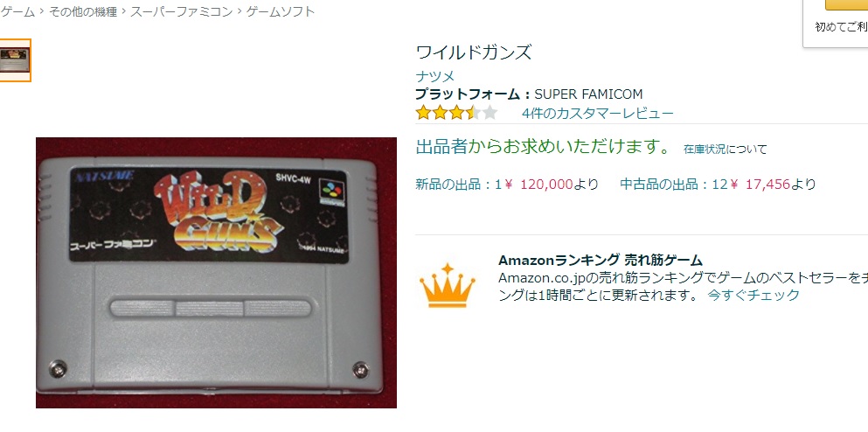Click the Amazonランキング 売れ筋ゲーム heading
Screen dimensions: 868x432
[600, 261]
